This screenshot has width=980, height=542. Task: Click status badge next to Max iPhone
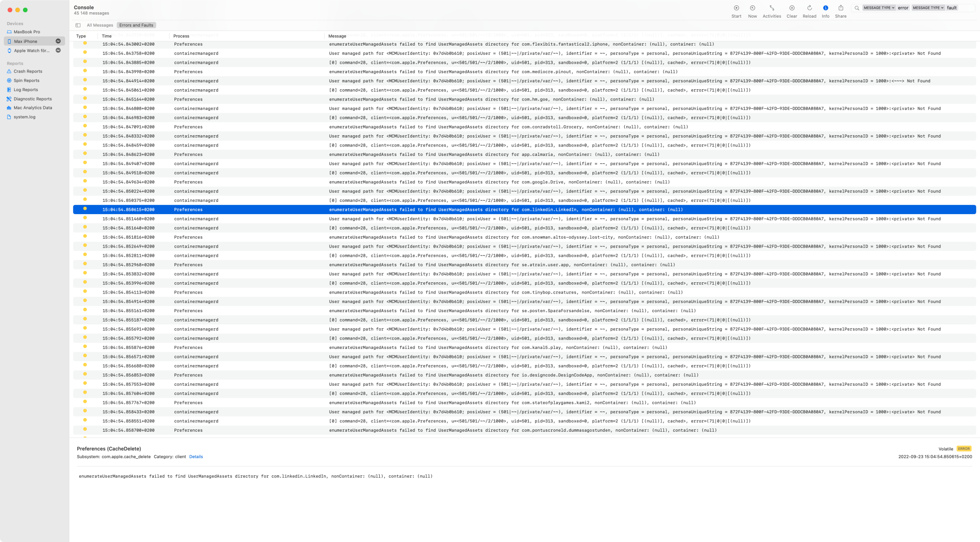click(x=58, y=41)
